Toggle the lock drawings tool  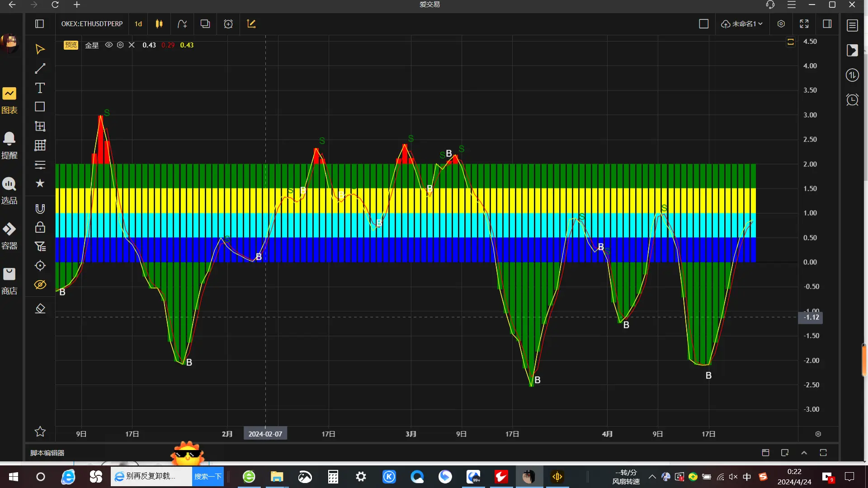(x=40, y=227)
